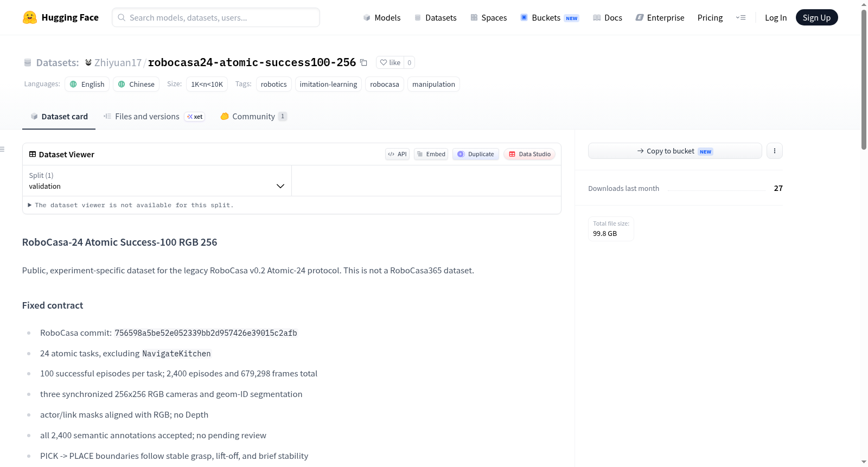Open Spaces from the top navigation
This screenshot has height=467, width=868.
(x=488, y=17)
